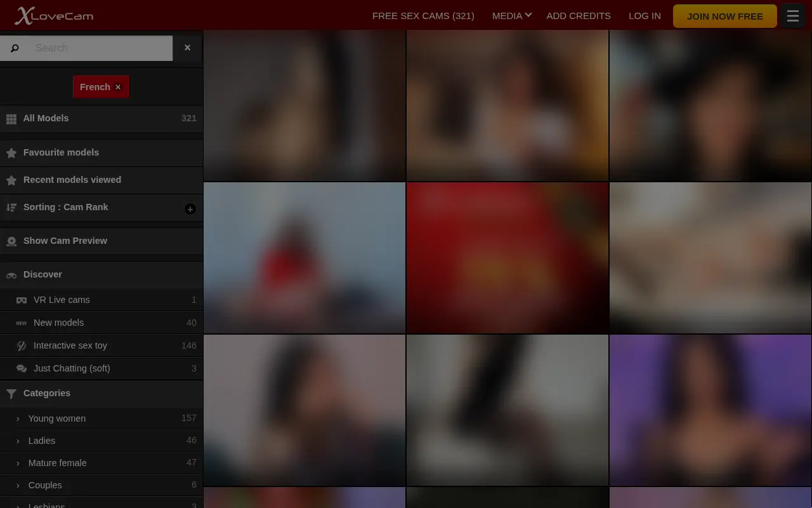Select VR Live cams filter

[x=101, y=300]
